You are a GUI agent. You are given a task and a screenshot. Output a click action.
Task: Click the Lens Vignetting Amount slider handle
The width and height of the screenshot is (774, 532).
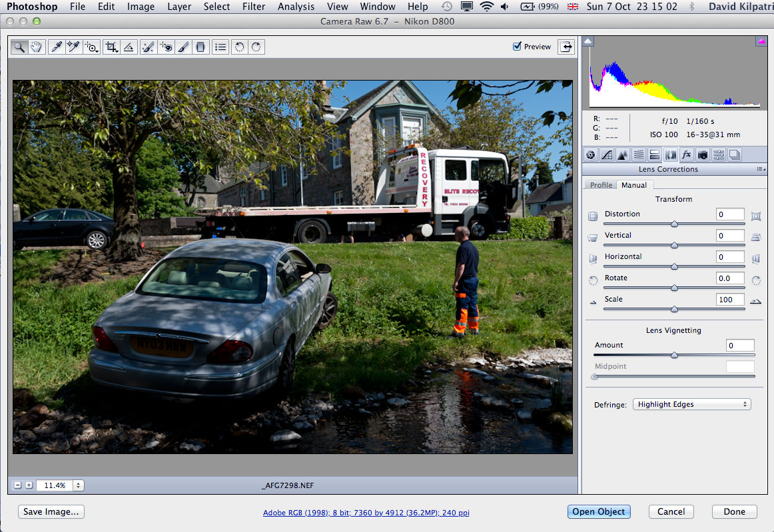(674, 356)
